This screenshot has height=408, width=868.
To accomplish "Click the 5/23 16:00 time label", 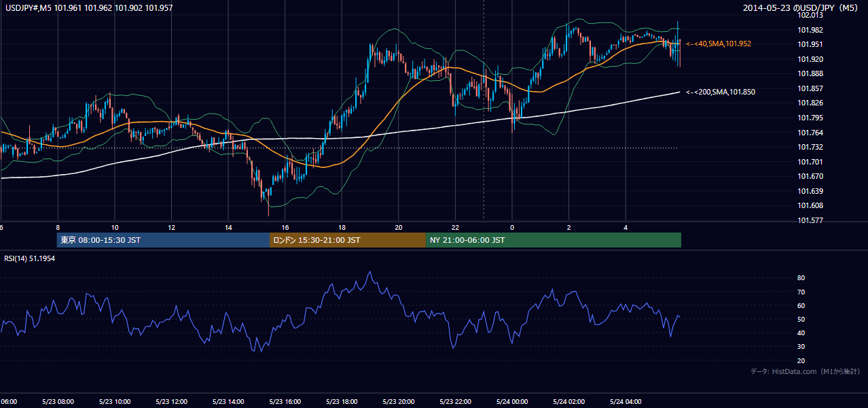I will [285, 402].
